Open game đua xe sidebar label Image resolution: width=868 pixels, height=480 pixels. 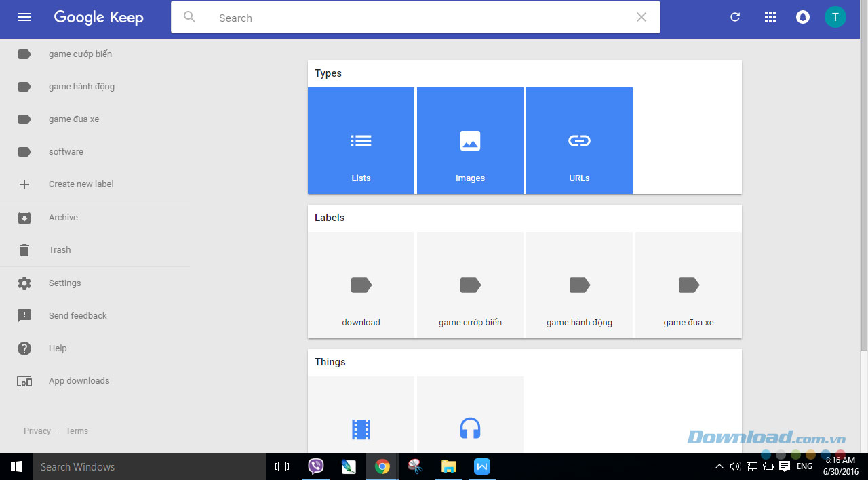[73, 119]
